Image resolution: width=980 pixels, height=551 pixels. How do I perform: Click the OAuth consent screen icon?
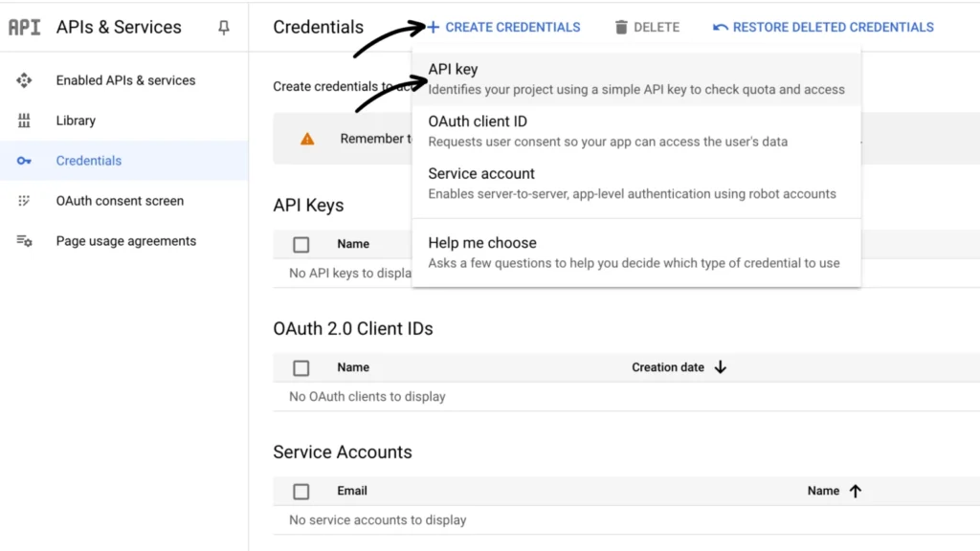(24, 201)
